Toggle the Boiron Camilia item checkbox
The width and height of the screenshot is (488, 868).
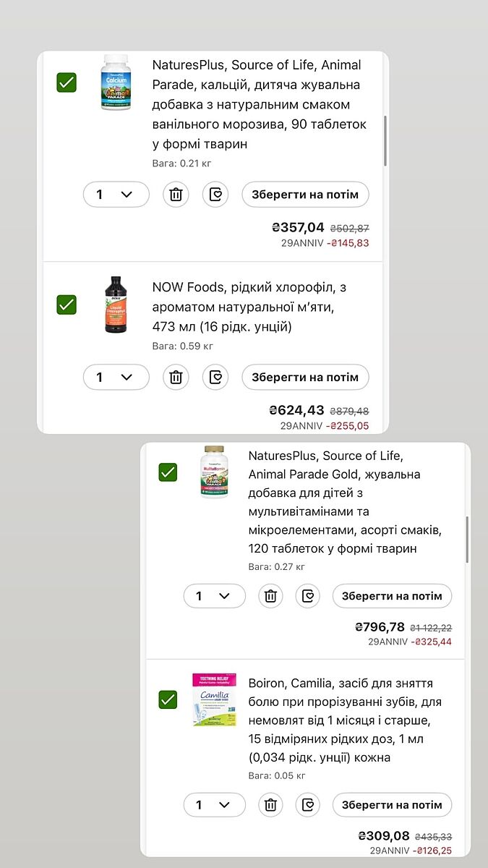pos(168,699)
